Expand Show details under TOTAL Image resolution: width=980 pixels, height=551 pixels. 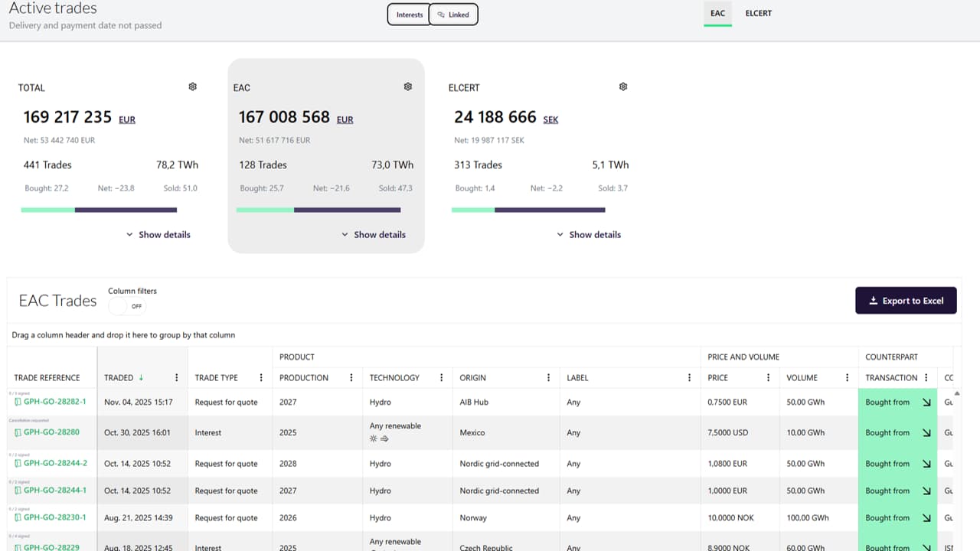point(158,235)
